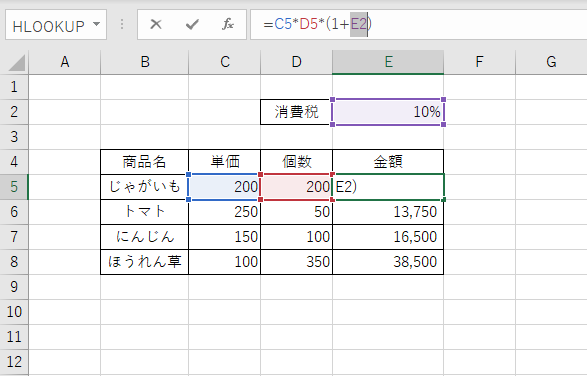Click the Select All corner triangle
The height and width of the screenshot is (376, 587).
[x=16, y=62]
